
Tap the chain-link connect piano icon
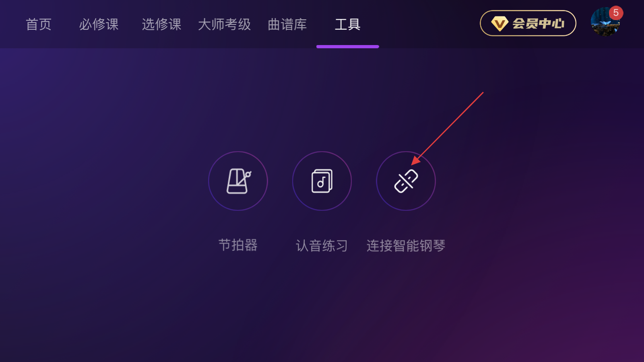pos(406,181)
